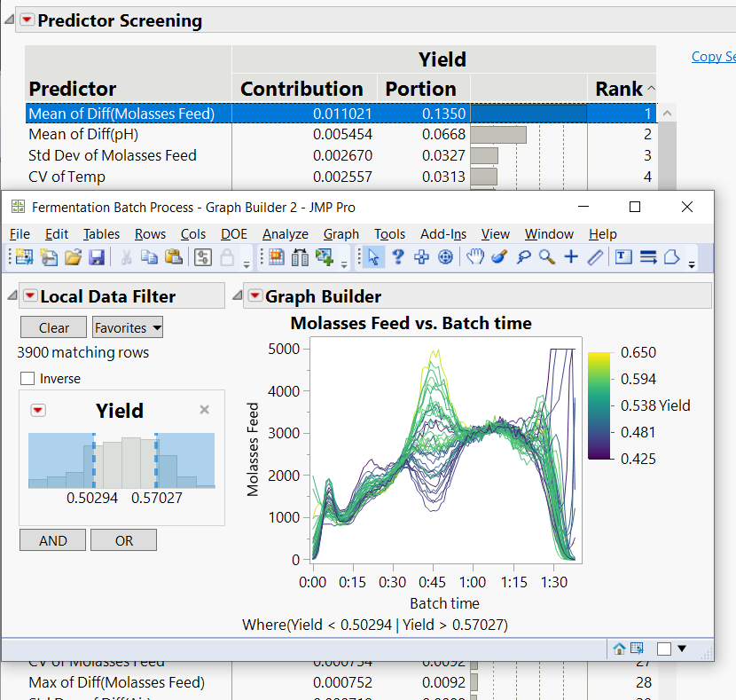Click the Clear filter button

[x=53, y=327]
